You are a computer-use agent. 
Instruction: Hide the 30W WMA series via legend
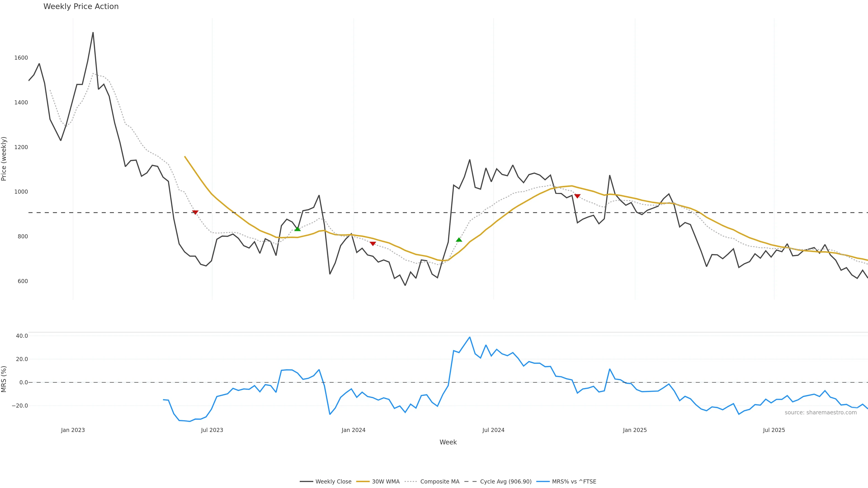pos(385,482)
